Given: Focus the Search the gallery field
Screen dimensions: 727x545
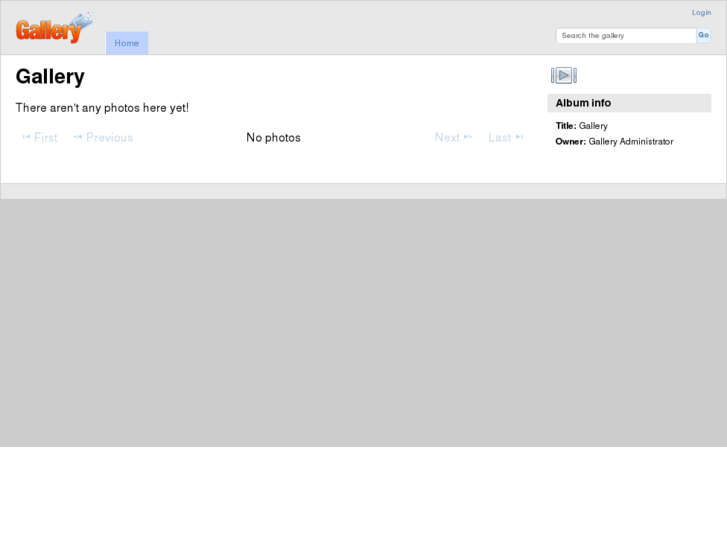Looking at the screenshot, I should click(x=626, y=36).
